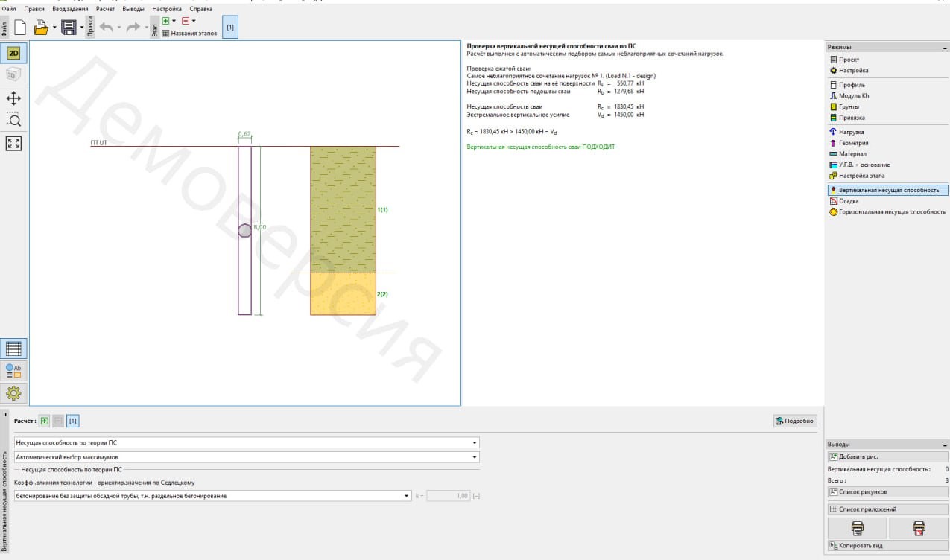The width and height of the screenshot is (950, 560).
Task: Open the drawing style (Ab) settings icon
Action: [x=13, y=371]
